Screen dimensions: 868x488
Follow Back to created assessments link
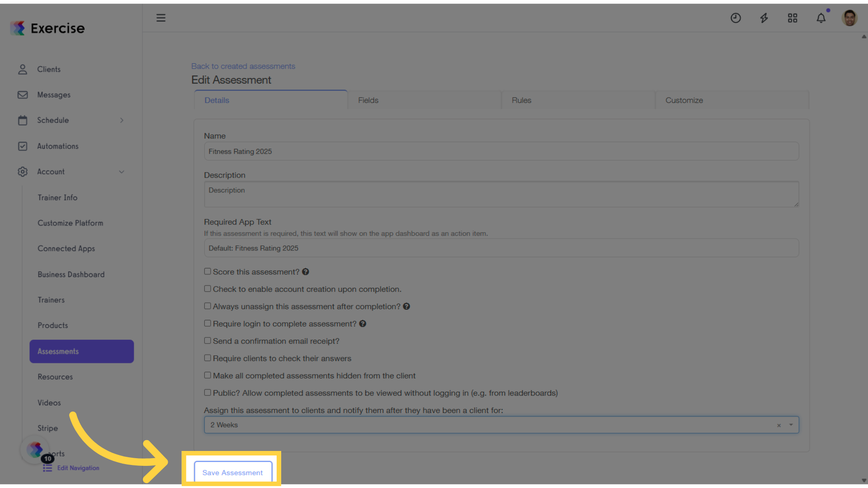(x=243, y=66)
